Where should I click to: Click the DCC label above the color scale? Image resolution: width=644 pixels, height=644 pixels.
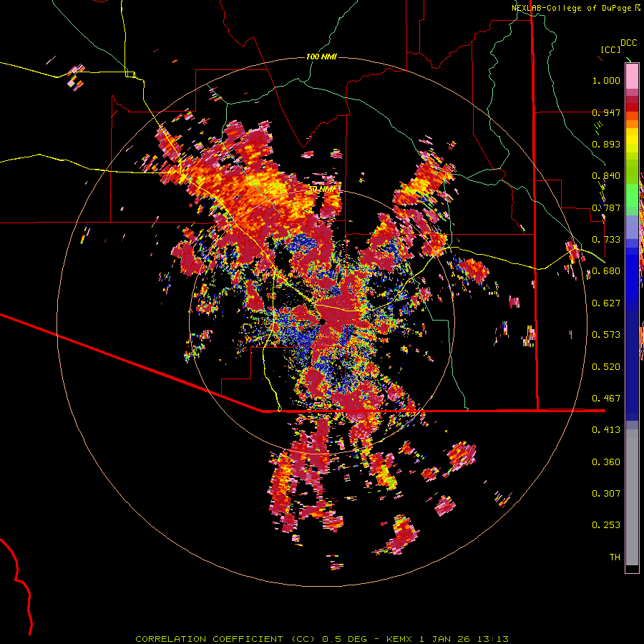pyautogui.click(x=628, y=43)
